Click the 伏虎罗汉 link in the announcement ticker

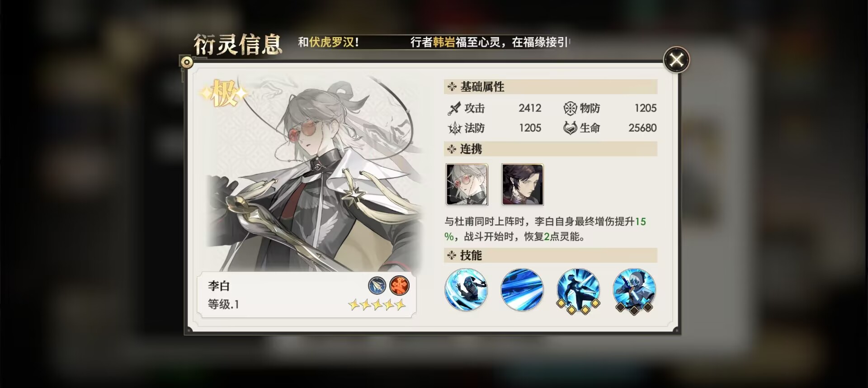click(332, 42)
